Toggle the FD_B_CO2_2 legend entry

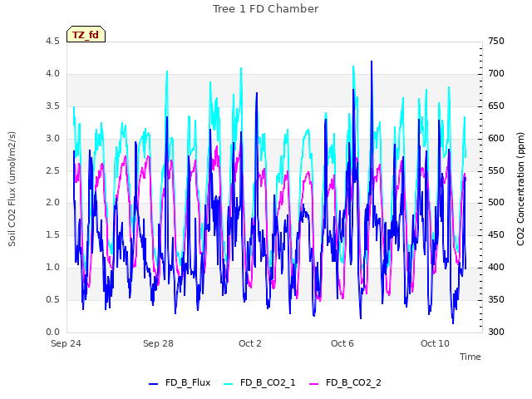[346, 382]
